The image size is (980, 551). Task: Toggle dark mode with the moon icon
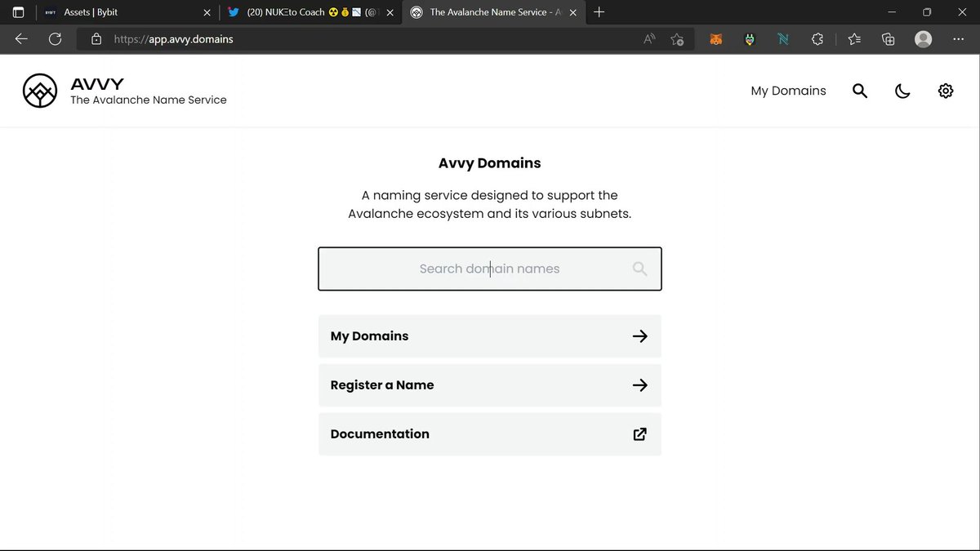click(x=902, y=91)
